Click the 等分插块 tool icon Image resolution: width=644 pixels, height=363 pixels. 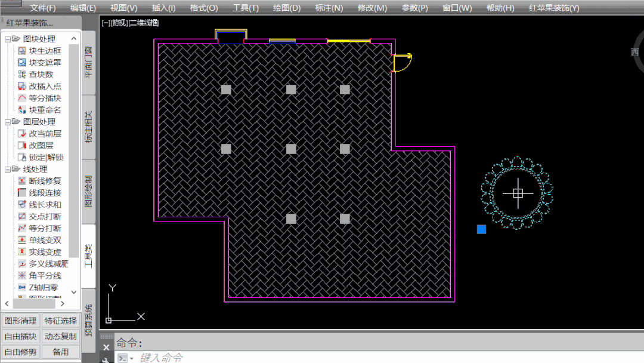[x=22, y=98]
